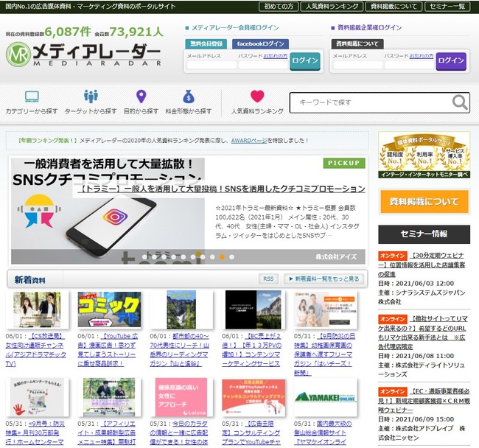This screenshot has width=479, height=448.
Task: Open the red YouTube consulting thumbnail
Action: (254, 397)
